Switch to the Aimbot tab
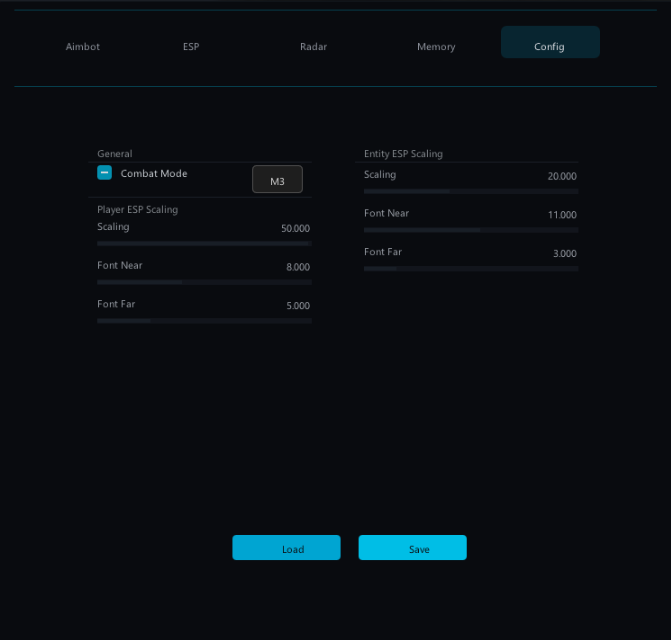Image resolution: width=671 pixels, height=640 pixels. [x=83, y=46]
